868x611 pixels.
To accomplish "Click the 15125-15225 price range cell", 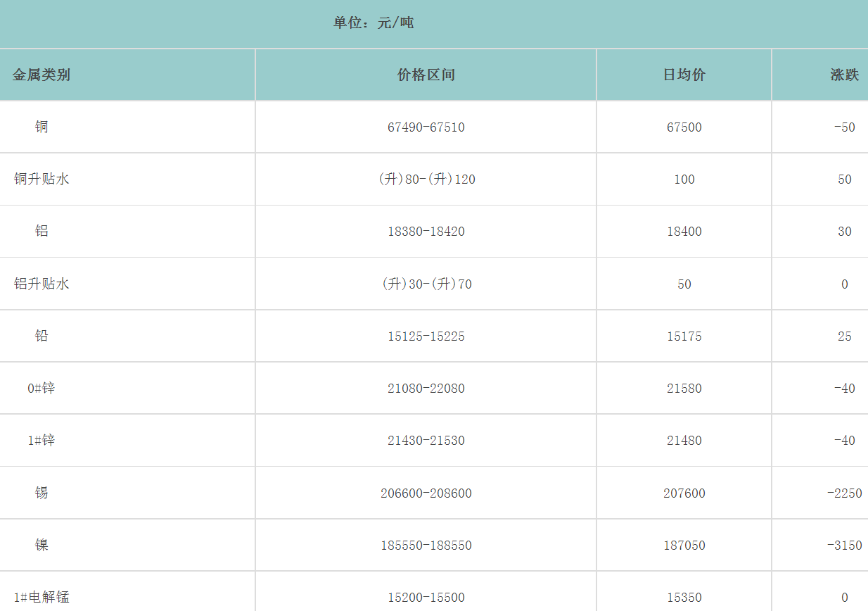I will (x=426, y=336).
